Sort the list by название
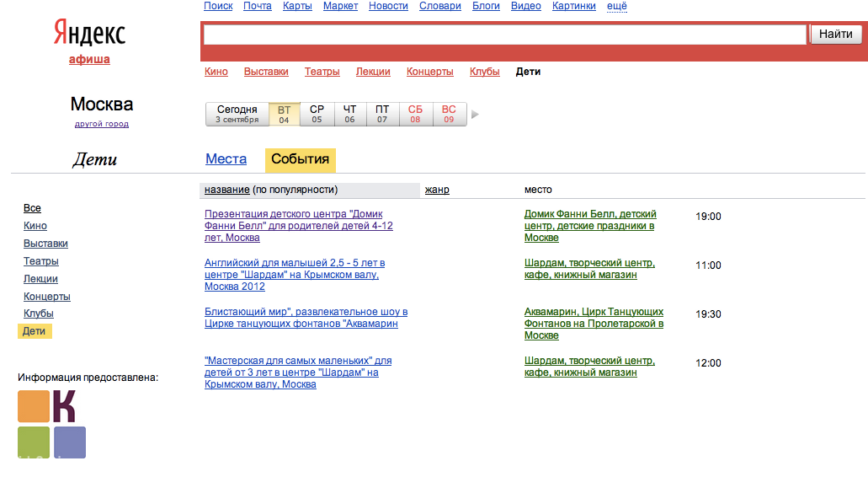This screenshot has width=868, height=477. tap(227, 190)
